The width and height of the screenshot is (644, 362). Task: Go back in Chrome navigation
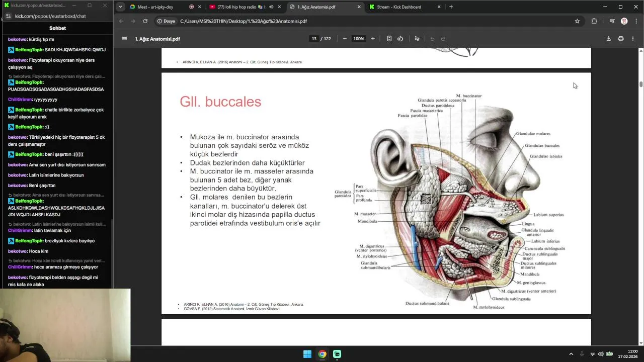point(121,21)
